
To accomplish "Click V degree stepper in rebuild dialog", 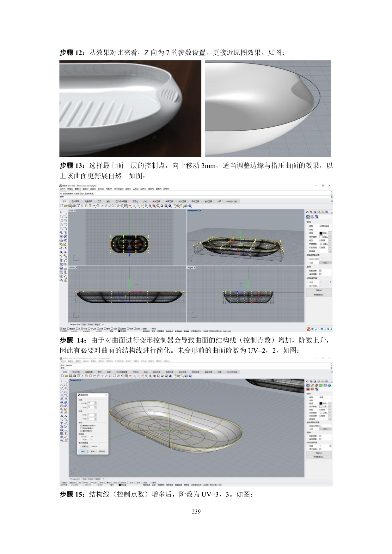I will click(x=95, y=419).
